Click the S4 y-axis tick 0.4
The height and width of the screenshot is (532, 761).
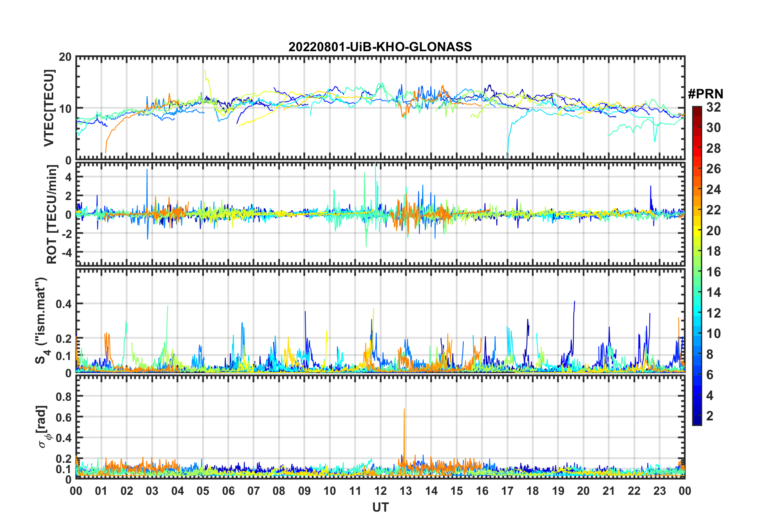point(64,304)
